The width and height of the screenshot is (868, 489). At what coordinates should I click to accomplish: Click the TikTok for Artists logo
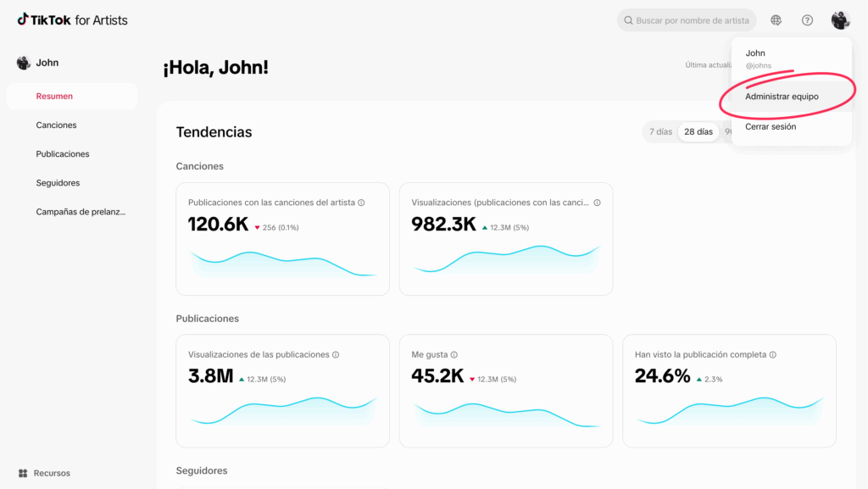(72, 19)
